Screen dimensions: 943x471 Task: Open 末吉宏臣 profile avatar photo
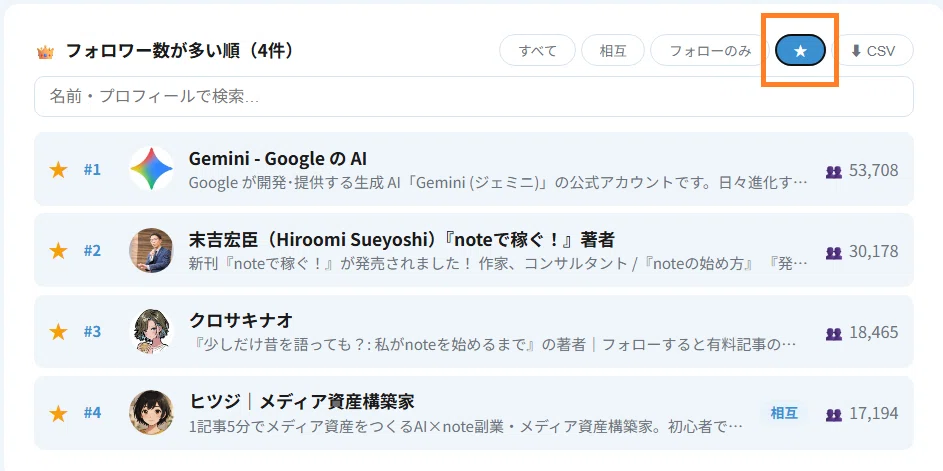(x=151, y=250)
